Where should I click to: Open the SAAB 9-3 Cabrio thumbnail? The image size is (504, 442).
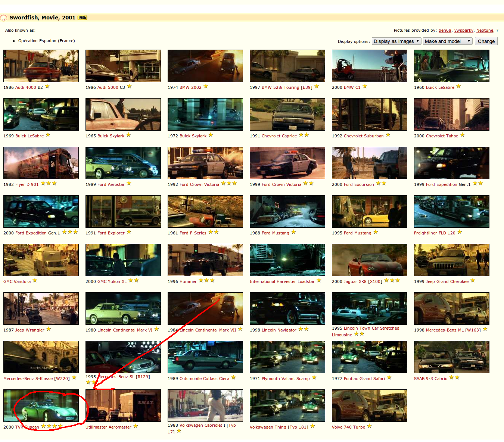click(x=452, y=357)
